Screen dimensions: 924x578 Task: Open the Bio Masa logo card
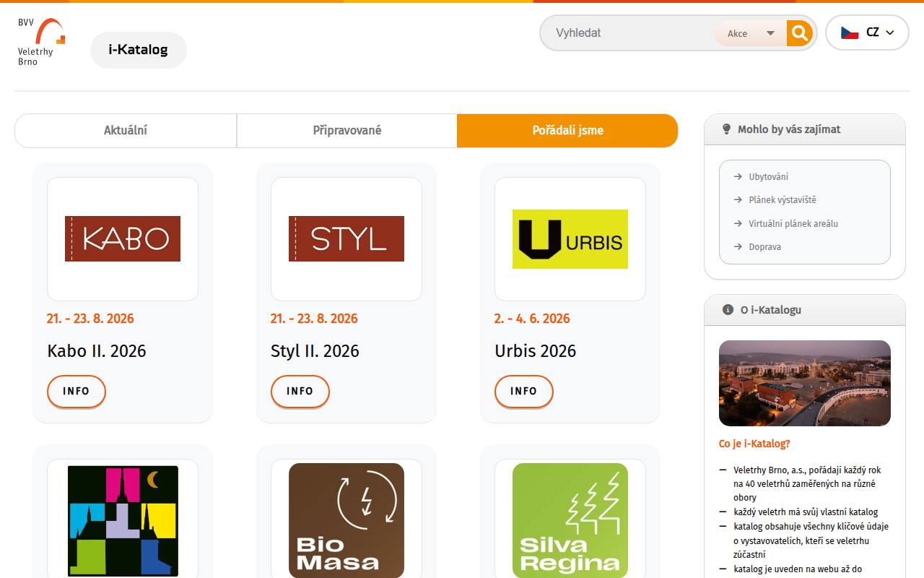click(346, 520)
